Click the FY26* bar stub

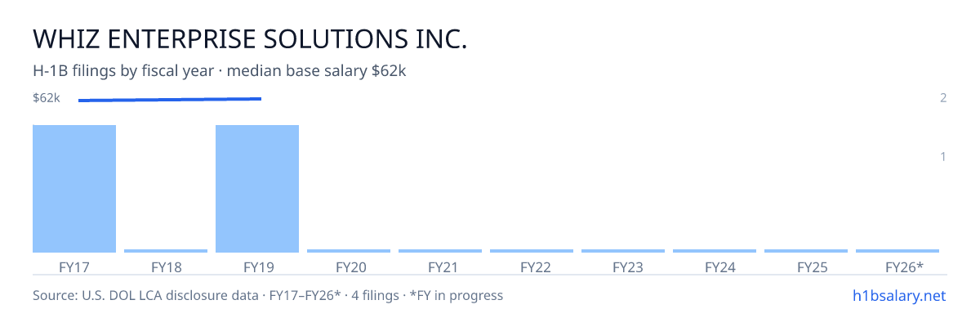pos(898,251)
